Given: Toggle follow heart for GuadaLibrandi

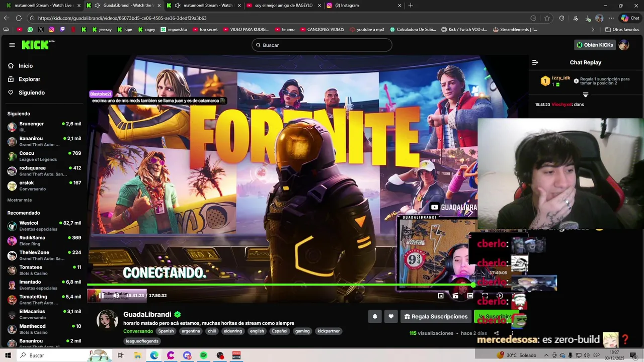Looking at the screenshot, I should [391, 317].
